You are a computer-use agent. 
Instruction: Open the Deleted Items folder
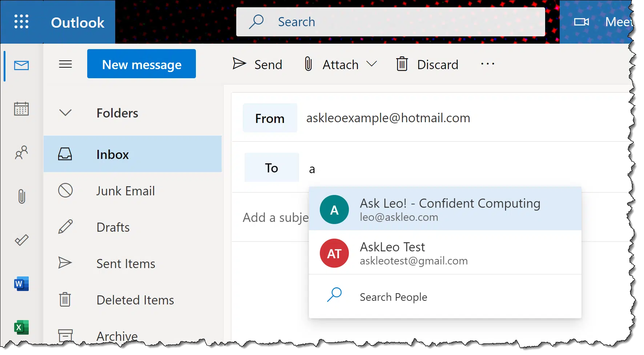tap(133, 300)
